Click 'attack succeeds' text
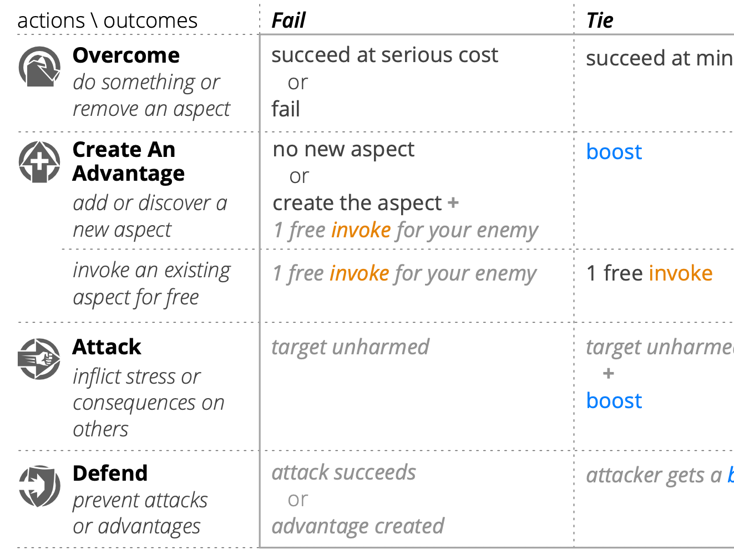 [343, 472]
